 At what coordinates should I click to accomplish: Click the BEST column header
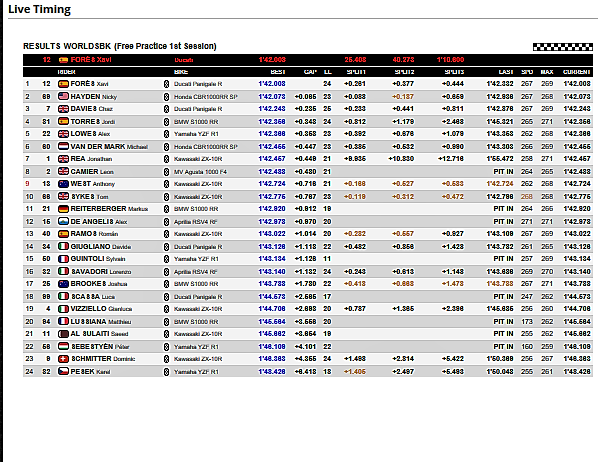[x=278, y=72]
